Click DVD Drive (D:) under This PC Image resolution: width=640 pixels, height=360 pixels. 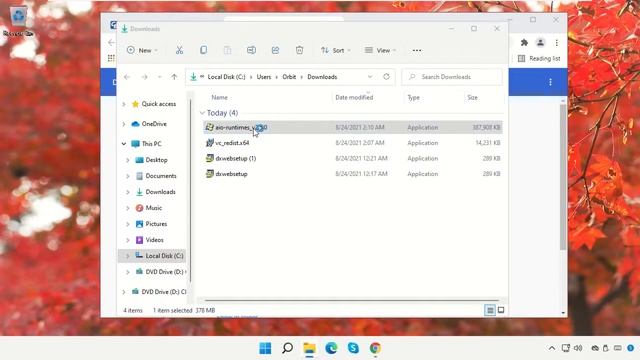pyautogui.click(x=160, y=272)
